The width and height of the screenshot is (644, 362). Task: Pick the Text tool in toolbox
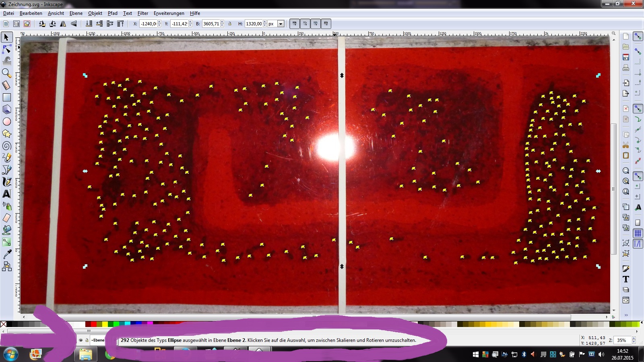(x=6, y=194)
